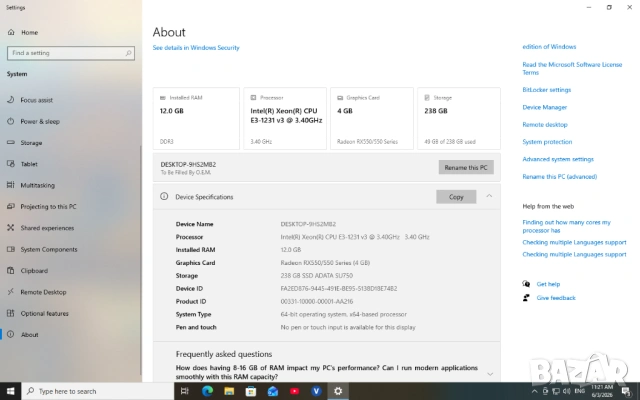Open See details in Windows Security link
This screenshot has height=400, width=640.
point(196,47)
